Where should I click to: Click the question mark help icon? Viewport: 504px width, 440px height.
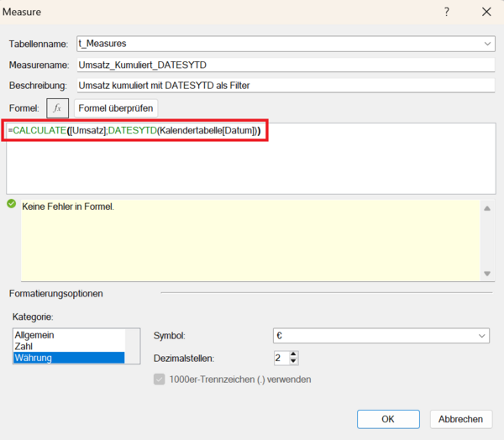(x=447, y=12)
